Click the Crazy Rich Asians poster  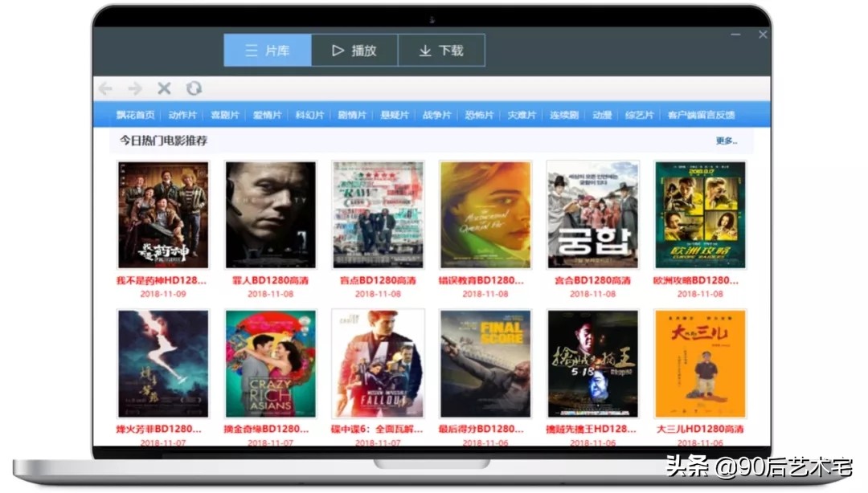click(270, 364)
